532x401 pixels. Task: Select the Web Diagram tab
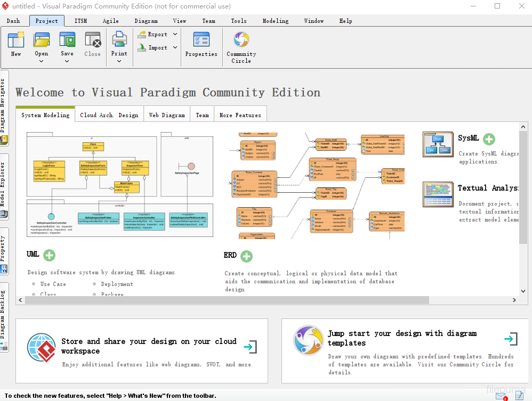[167, 114]
